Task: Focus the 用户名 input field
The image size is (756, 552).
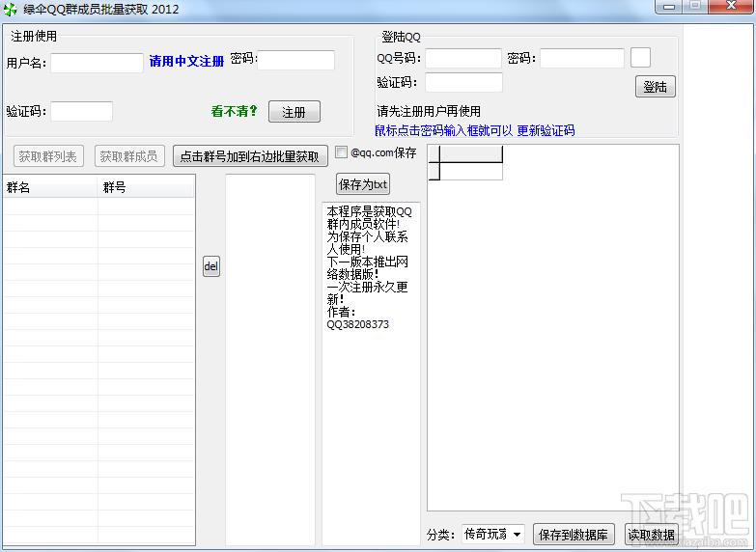Action: pyautogui.click(x=97, y=63)
